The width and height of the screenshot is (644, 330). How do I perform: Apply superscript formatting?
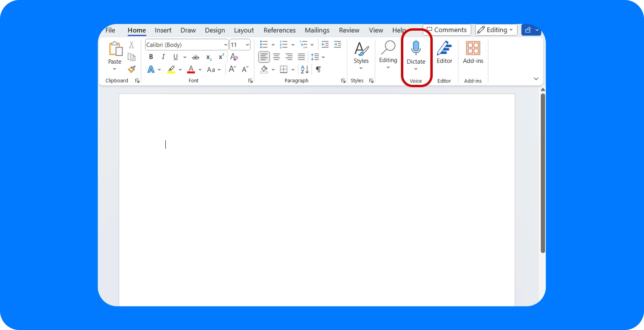(221, 57)
